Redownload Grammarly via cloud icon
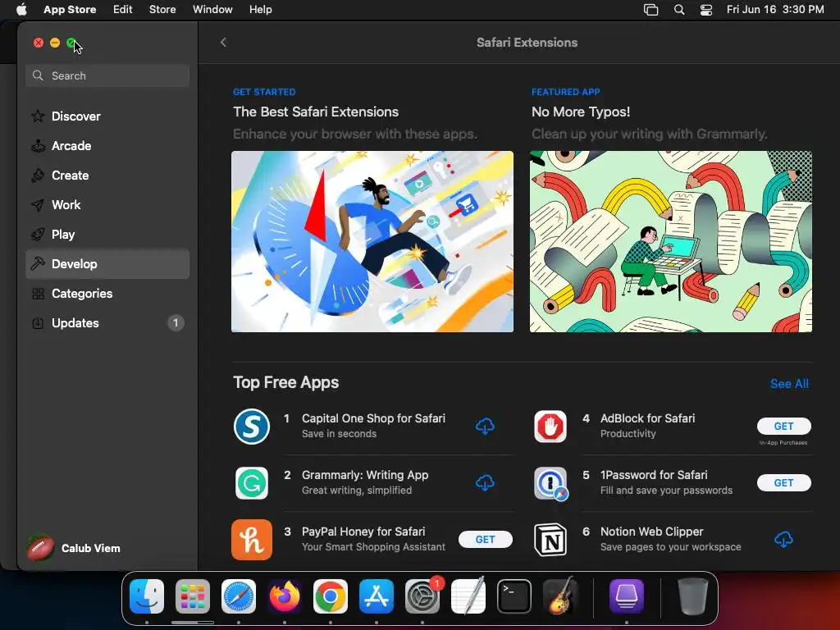This screenshot has height=630, width=840. (x=485, y=483)
